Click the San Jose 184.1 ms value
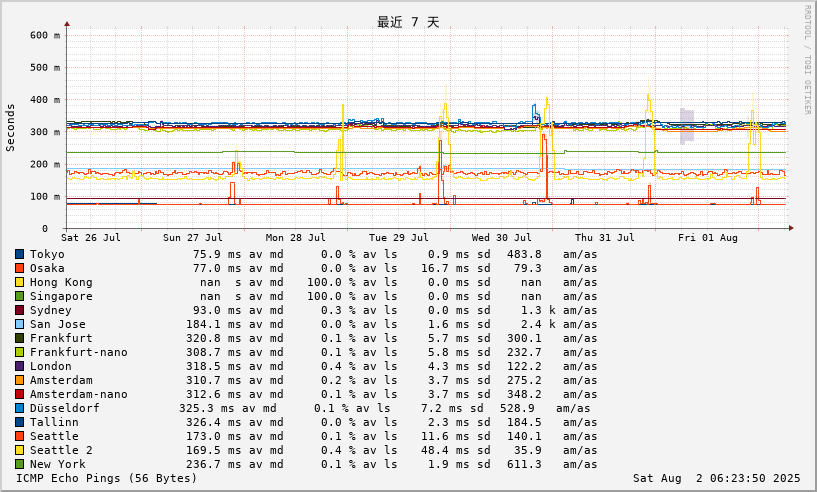817x492 pixels. click(214, 325)
